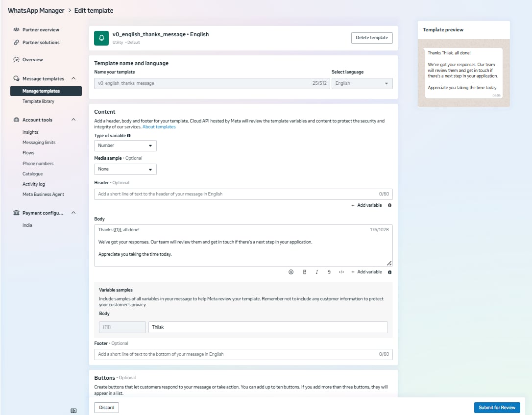Open Activity log page
The width and height of the screenshot is (532, 415).
click(34, 184)
